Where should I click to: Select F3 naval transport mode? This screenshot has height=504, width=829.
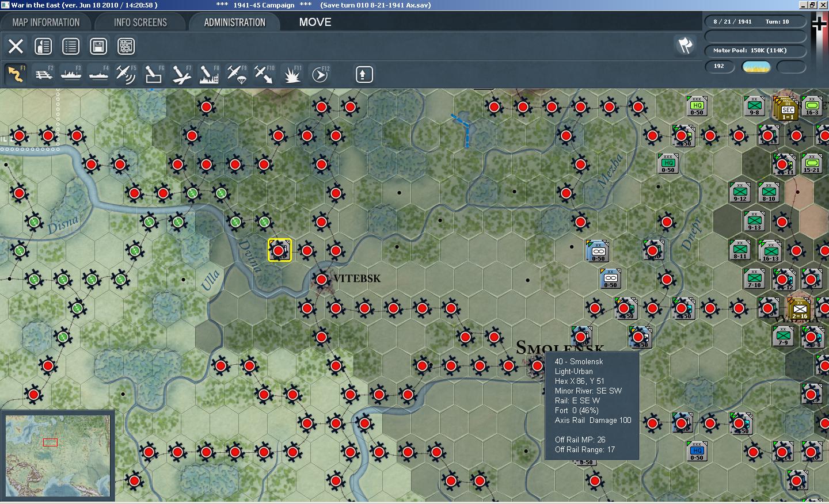pyautogui.click(x=71, y=74)
